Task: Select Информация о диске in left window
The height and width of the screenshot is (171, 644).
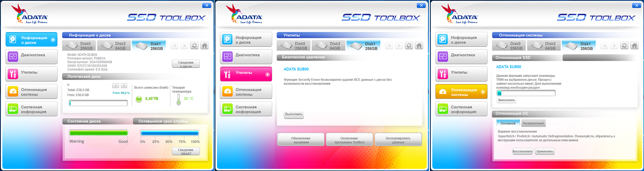Action: [x=31, y=40]
